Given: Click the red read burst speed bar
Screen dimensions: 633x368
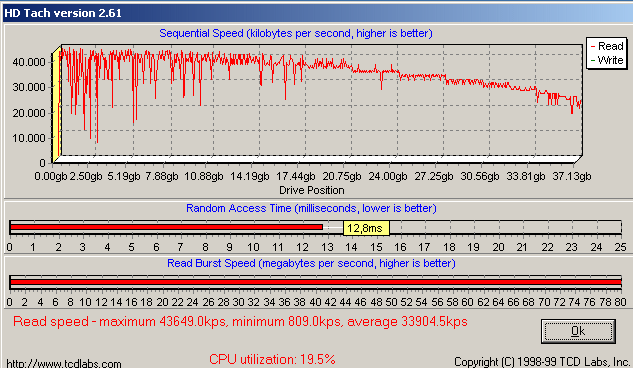Looking at the screenshot, I should 315,282.
